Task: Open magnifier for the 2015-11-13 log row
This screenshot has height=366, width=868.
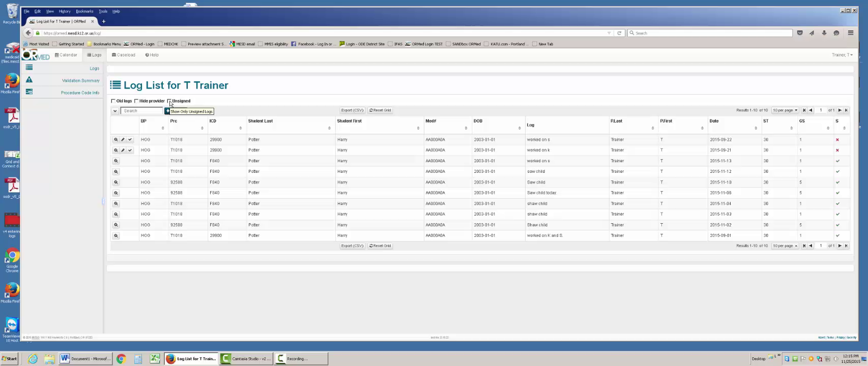Action: click(116, 161)
